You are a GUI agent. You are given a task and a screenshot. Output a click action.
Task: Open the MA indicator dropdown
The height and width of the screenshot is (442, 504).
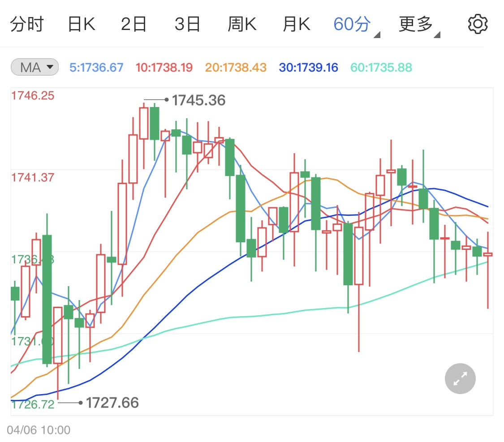[x=34, y=67]
